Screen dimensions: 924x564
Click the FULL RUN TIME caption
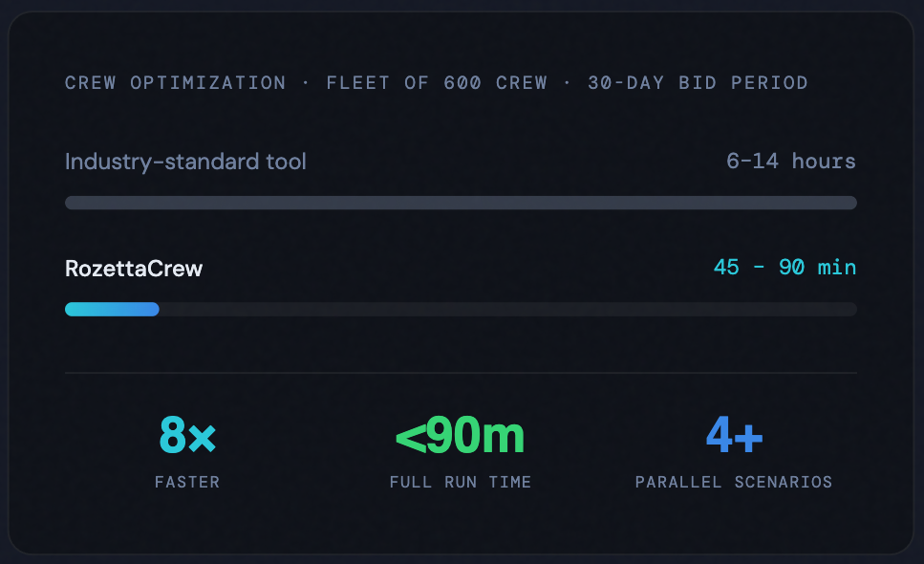[x=461, y=482]
